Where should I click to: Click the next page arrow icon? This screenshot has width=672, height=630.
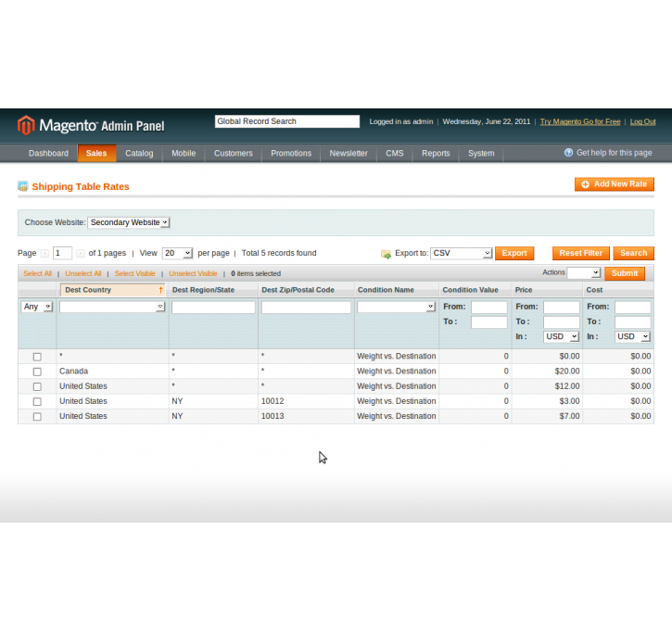pos(81,254)
